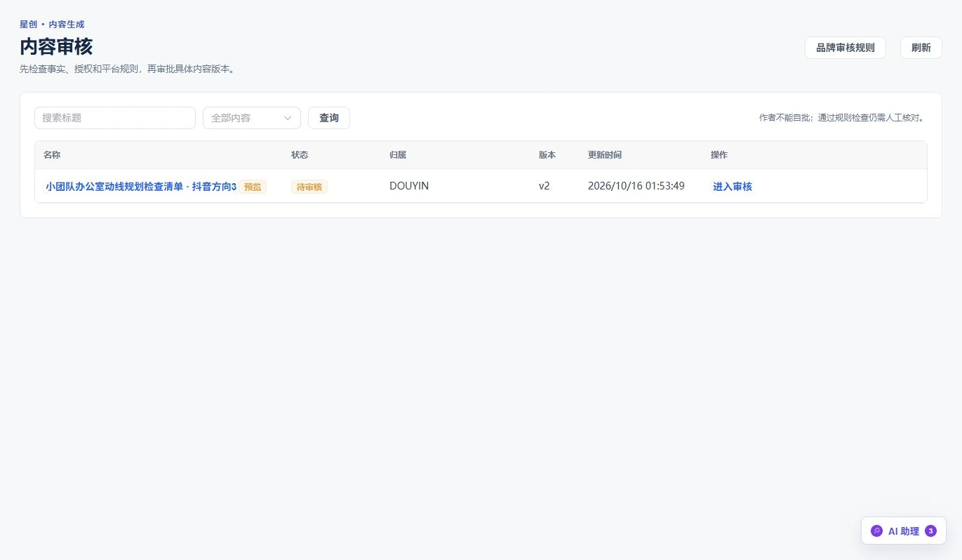Click the DOUYIN cell

click(x=409, y=186)
